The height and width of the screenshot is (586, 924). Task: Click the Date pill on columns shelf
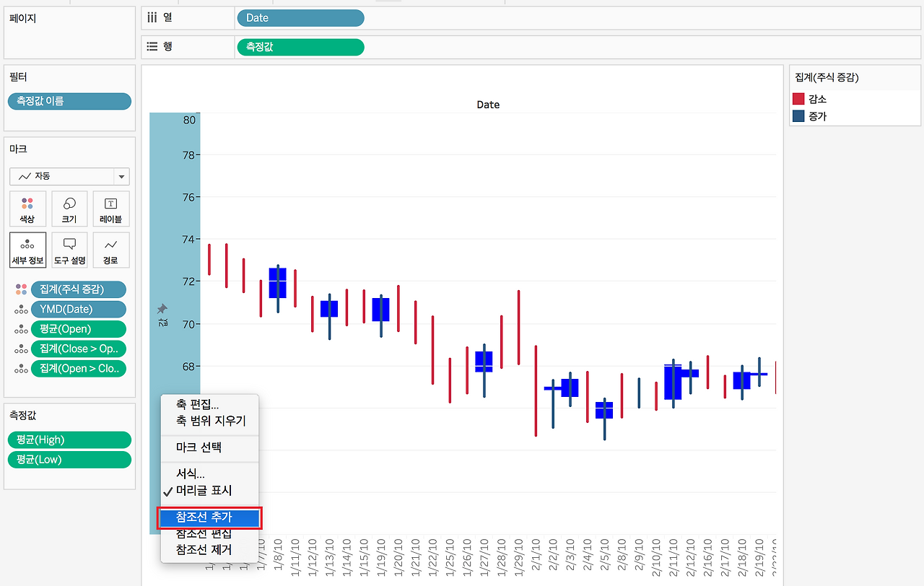[x=300, y=18]
